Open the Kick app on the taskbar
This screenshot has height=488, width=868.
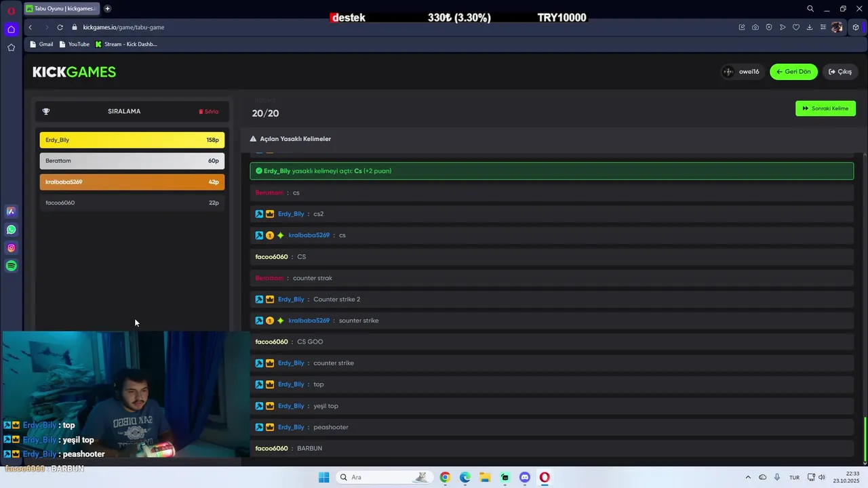(x=505, y=477)
